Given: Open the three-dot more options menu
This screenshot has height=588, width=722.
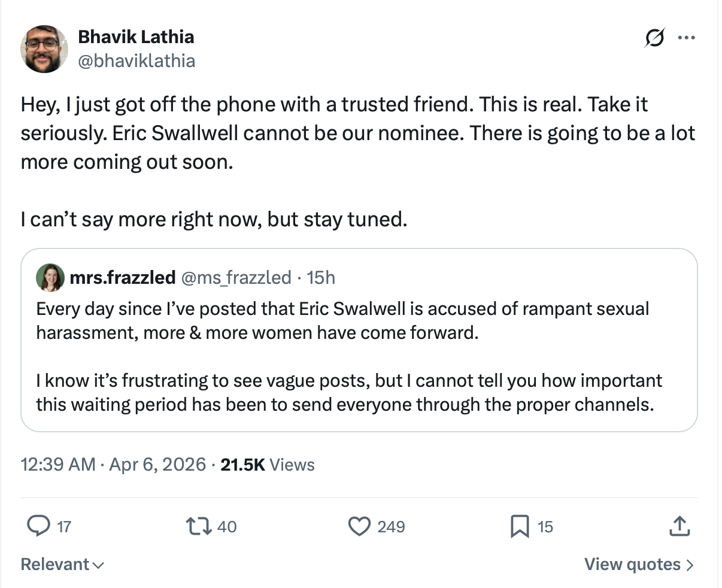Looking at the screenshot, I should [686, 38].
